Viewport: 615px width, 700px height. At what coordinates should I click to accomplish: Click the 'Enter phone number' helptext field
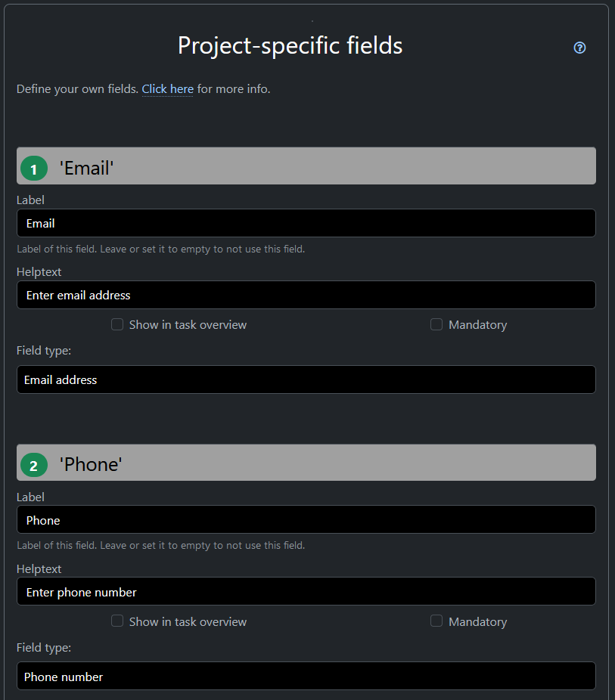[x=306, y=591]
